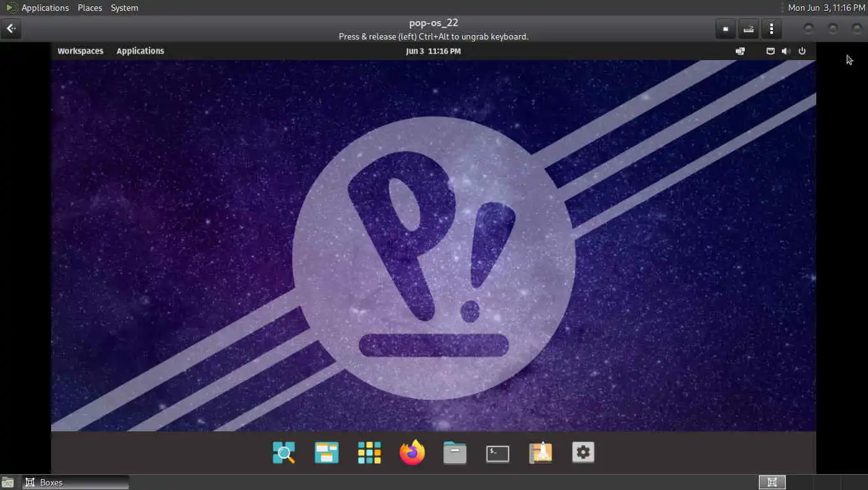Open the host Applications menu
Screen dimensions: 868x490
45,8
